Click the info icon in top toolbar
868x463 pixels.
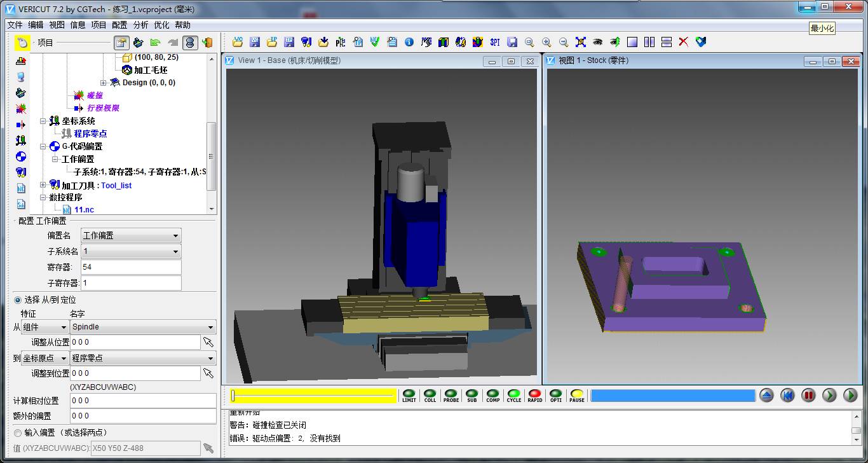[409, 42]
